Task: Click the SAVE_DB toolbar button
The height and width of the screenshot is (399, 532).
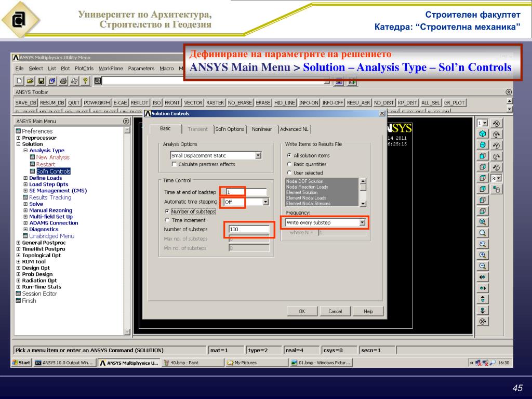Action: click(x=26, y=102)
